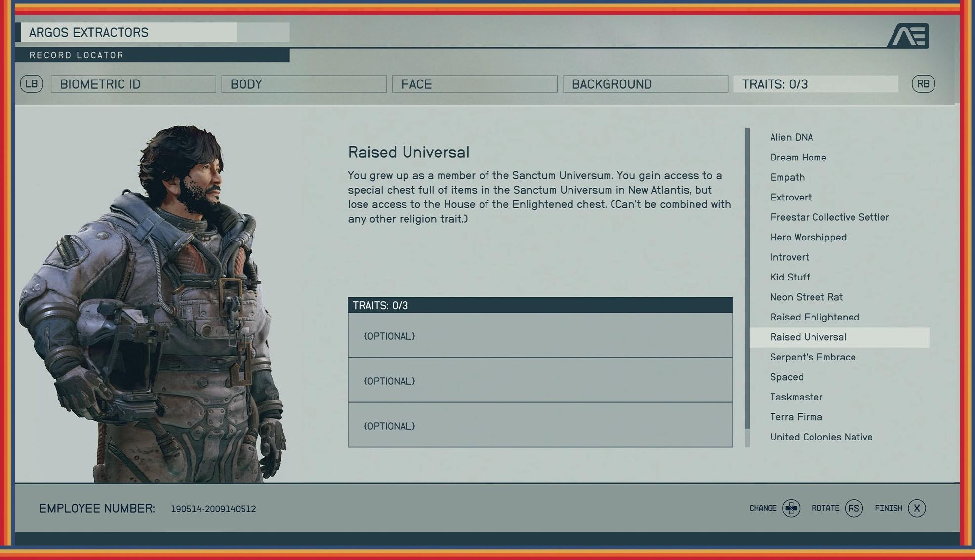The width and height of the screenshot is (975, 560).
Task: Click the Record Locator label
Action: [x=77, y=55]
